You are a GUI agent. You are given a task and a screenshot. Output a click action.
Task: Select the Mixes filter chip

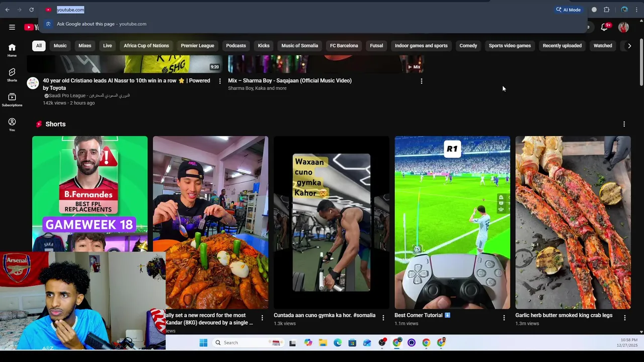click(85, 46)
